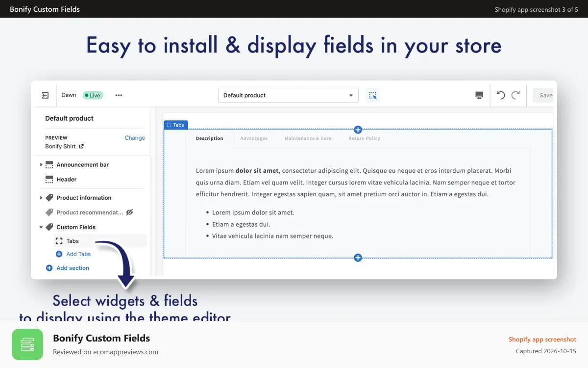The height and width of the screenshot is (368, 588).
Task: Add section above Tabs using plus circle
Action: [358, 130]
